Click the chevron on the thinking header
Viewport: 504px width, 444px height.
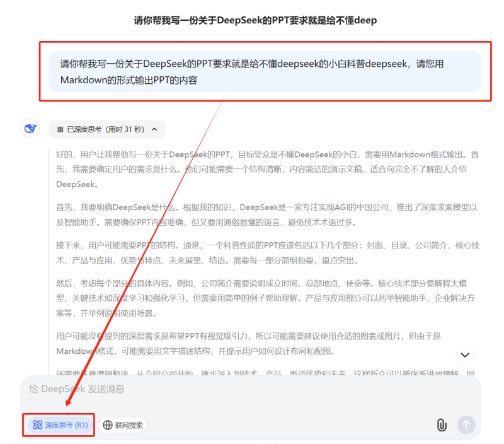155,129
